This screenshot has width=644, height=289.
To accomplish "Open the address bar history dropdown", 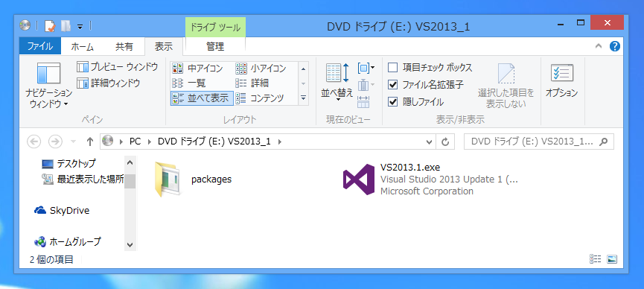I will (429, 142).
